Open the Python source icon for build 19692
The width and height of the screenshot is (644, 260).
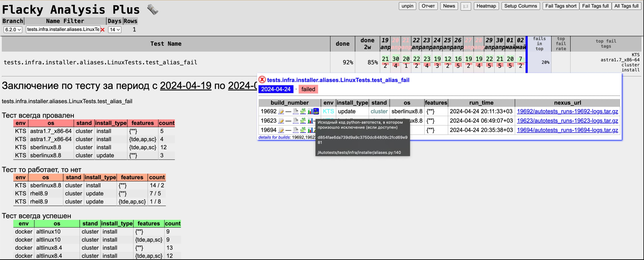[x=316, y=112]
